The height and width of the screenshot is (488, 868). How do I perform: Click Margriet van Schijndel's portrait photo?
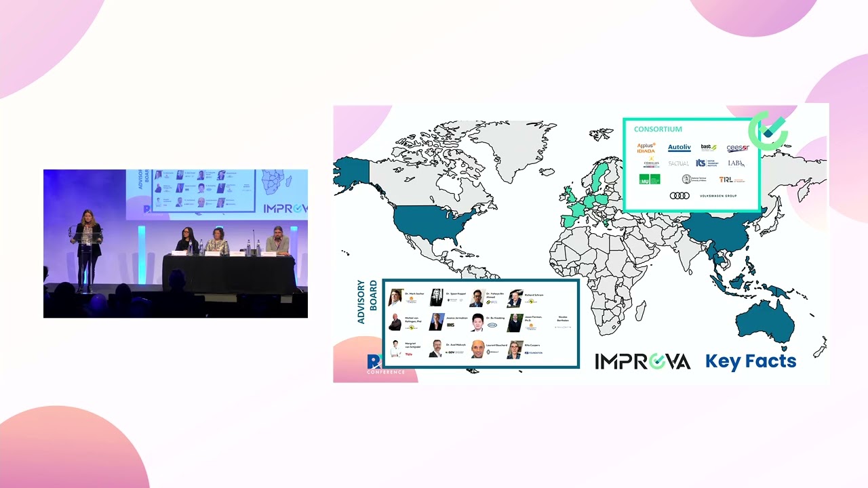395,349
